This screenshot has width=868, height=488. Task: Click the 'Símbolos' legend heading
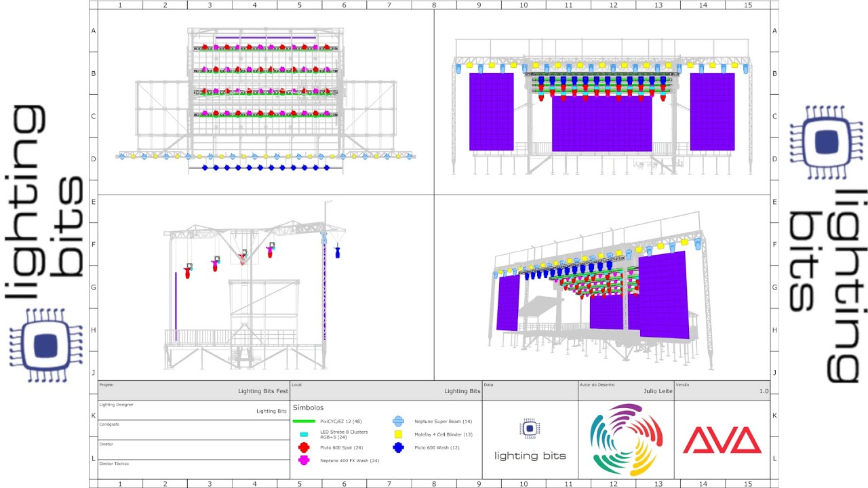308,408
